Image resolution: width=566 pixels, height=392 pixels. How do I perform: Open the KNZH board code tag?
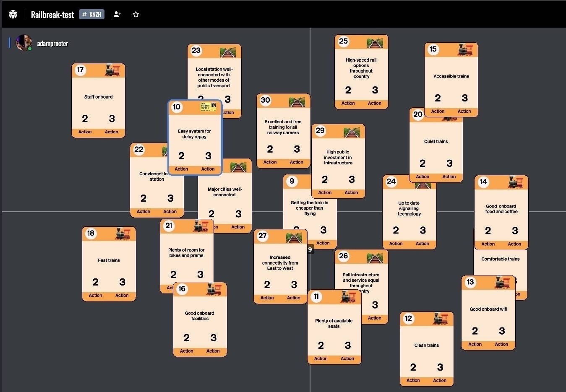click(x=91, y=15)
